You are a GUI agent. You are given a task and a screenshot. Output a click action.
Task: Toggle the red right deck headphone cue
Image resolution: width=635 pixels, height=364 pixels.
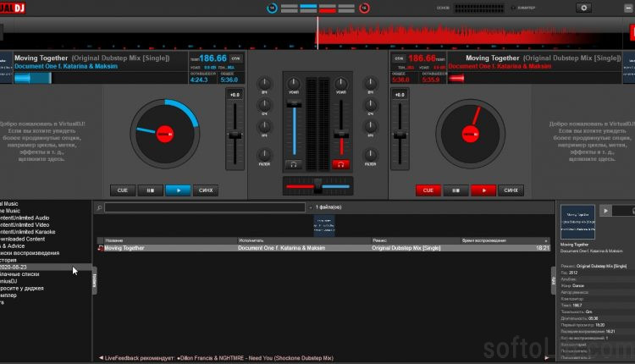(340, 164)
